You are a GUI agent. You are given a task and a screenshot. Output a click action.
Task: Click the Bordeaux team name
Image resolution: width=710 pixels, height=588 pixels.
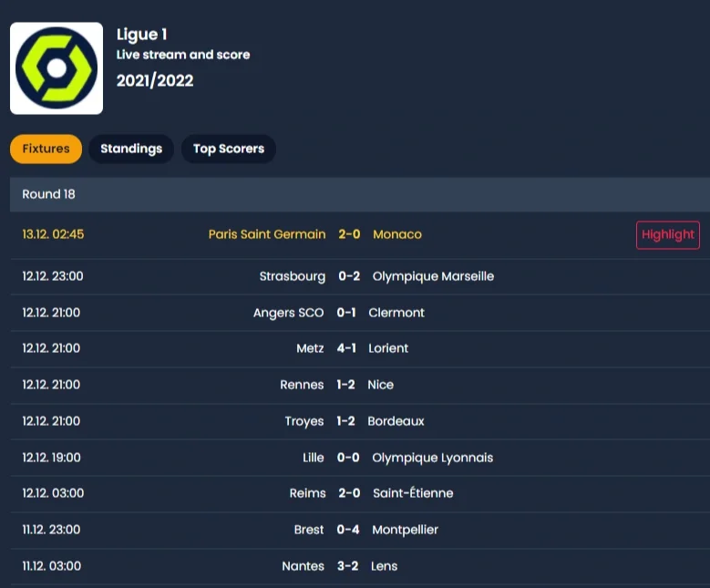click(x=396, y=421)
